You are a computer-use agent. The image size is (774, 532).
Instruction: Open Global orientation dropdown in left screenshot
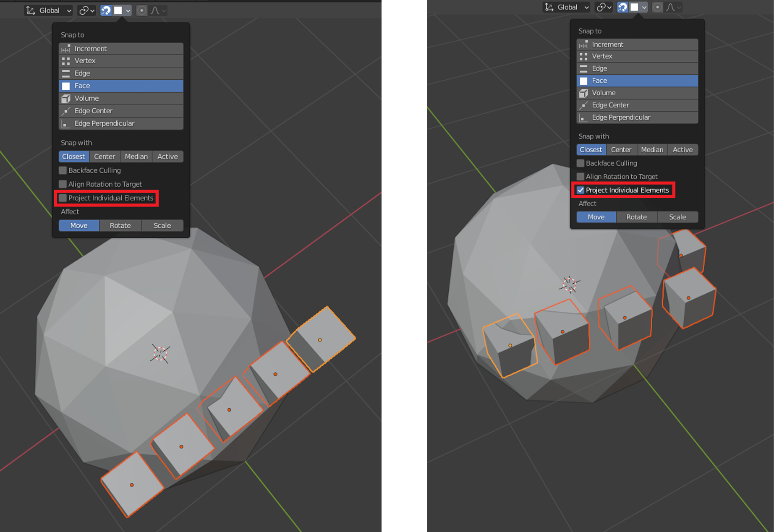click(49, 10)
